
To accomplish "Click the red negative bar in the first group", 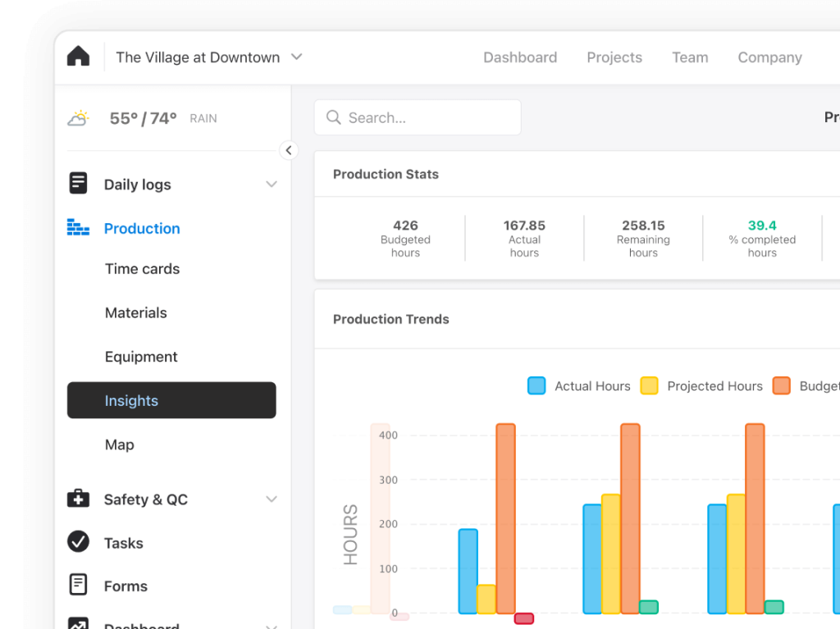I will click(524, 618).
